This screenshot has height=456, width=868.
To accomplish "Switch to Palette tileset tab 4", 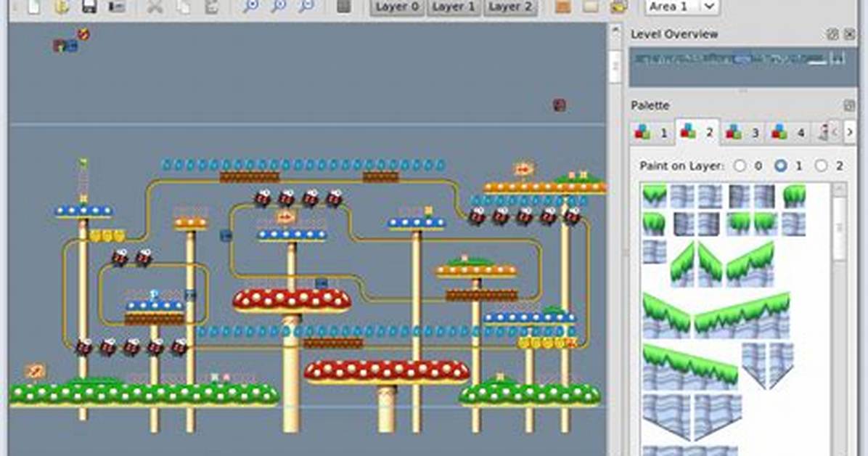I will 788,132.
